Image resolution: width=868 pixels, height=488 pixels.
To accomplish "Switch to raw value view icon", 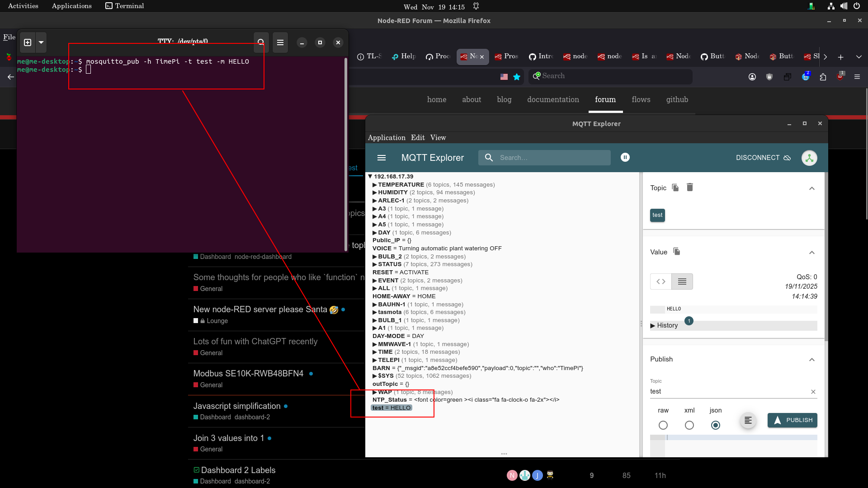I will coord(660,282).
